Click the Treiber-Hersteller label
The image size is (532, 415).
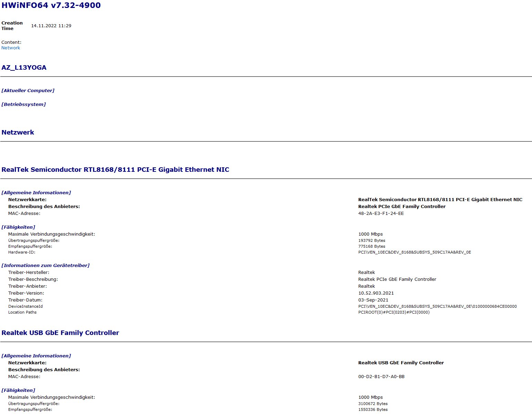(x=29, y=273)
